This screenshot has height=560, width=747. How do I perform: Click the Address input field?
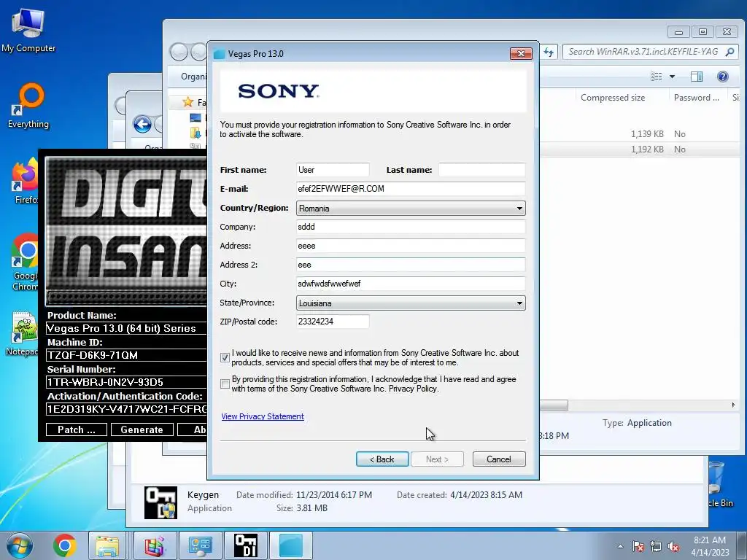point(411,246)
